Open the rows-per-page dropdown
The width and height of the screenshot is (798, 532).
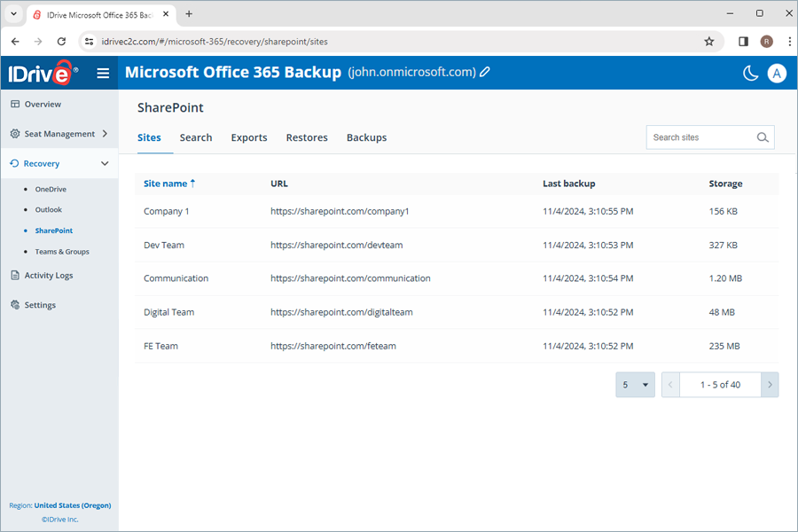point(635,385)
